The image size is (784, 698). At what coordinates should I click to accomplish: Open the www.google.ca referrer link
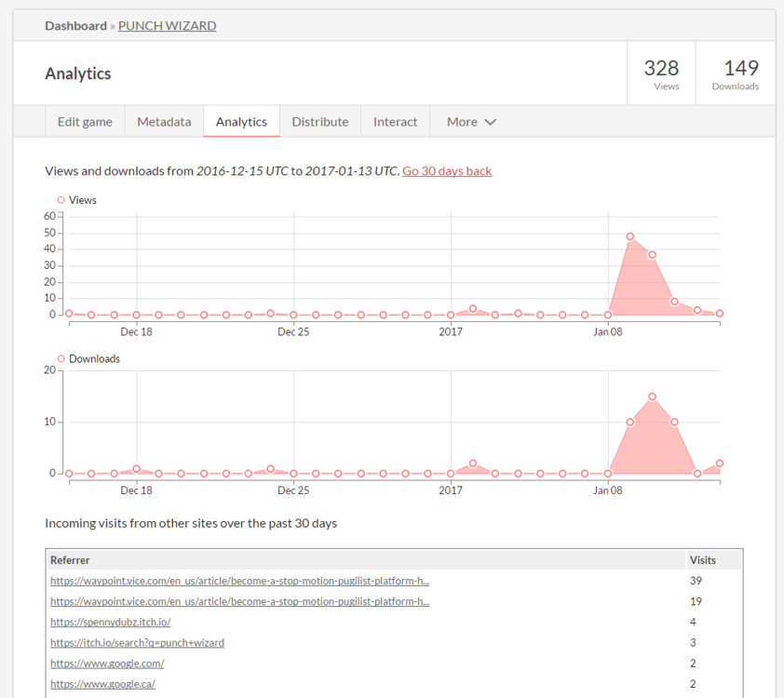tap(106, 684)
